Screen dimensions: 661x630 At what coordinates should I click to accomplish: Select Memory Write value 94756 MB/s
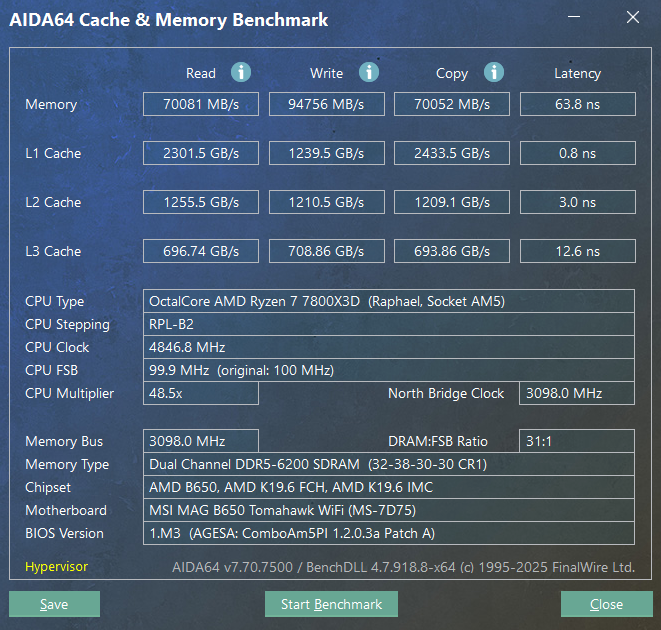point(327,104)
